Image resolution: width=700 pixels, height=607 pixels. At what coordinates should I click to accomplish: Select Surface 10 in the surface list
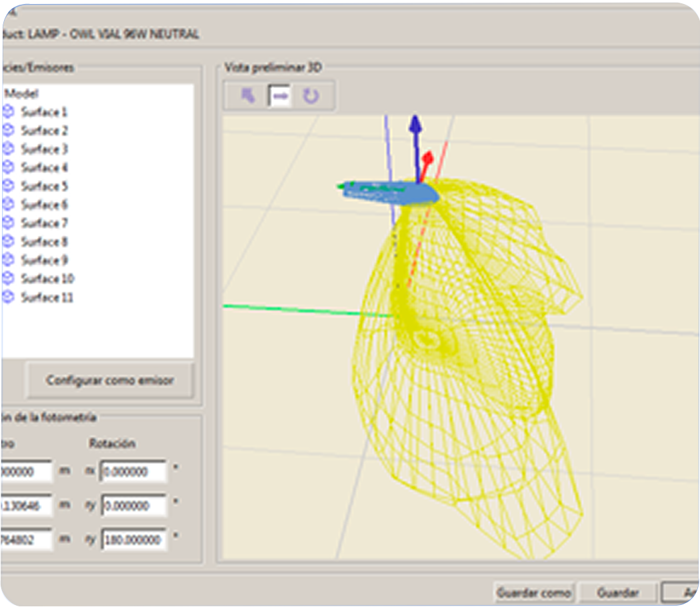[47, 279]
